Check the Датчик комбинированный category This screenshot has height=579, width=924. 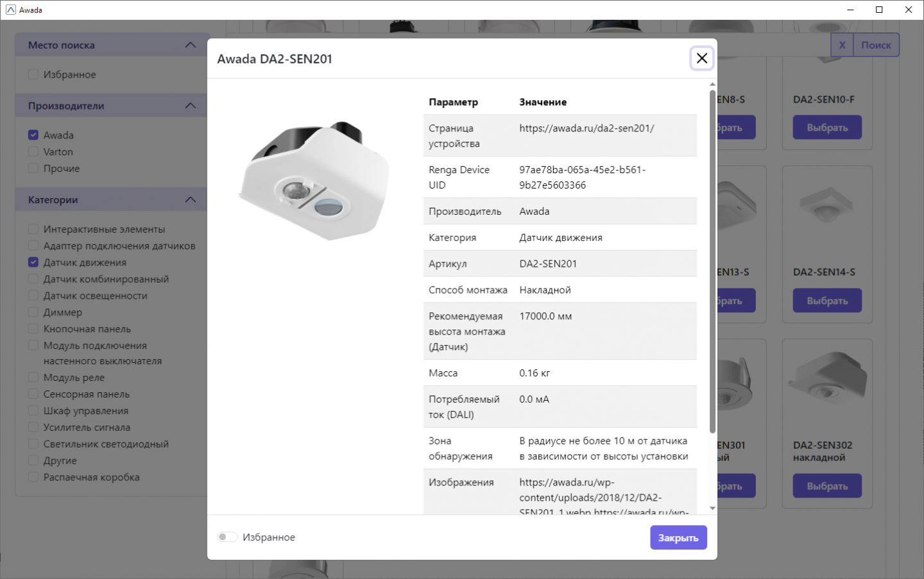coord(33,279)
